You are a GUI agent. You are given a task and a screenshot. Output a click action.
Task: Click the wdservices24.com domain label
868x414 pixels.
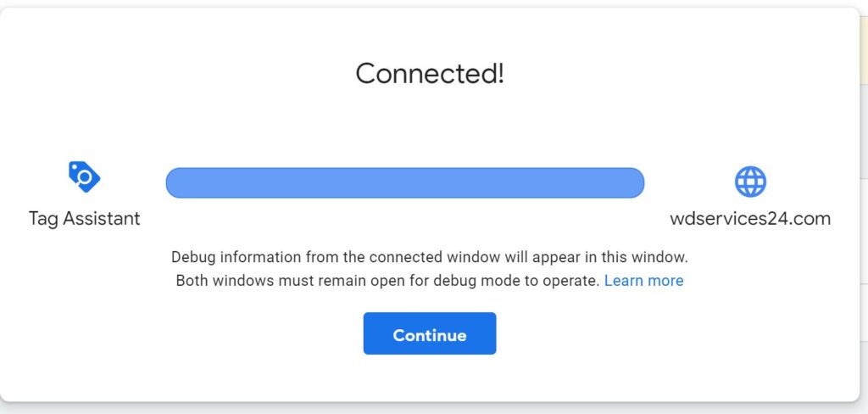pyautogui.click(x=750, y=218)
